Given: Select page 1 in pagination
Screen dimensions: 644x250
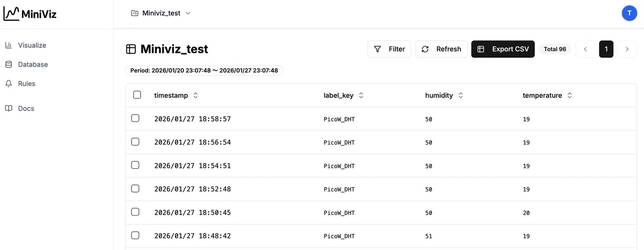Looking at the screenshot, I should point(606,49).
